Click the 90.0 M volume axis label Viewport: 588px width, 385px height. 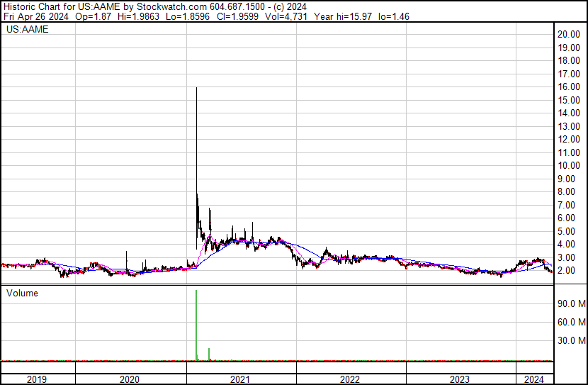[x=570, y=304]
